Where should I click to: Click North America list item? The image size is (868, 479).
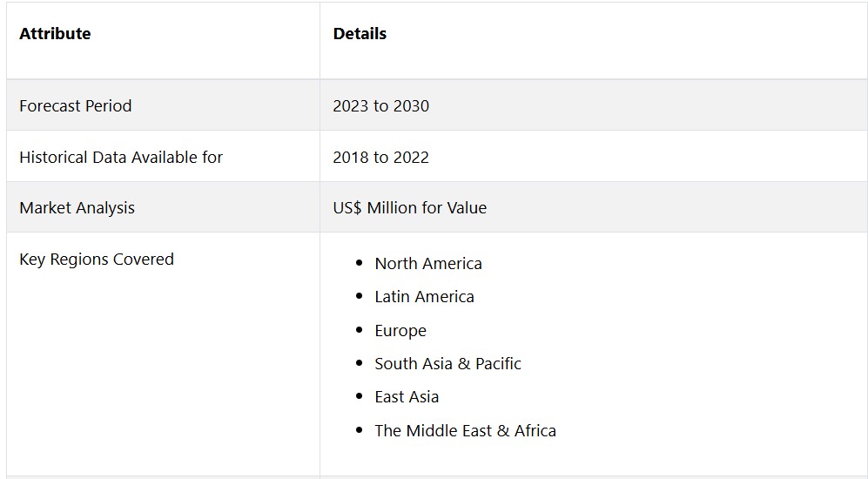(428, 264)
